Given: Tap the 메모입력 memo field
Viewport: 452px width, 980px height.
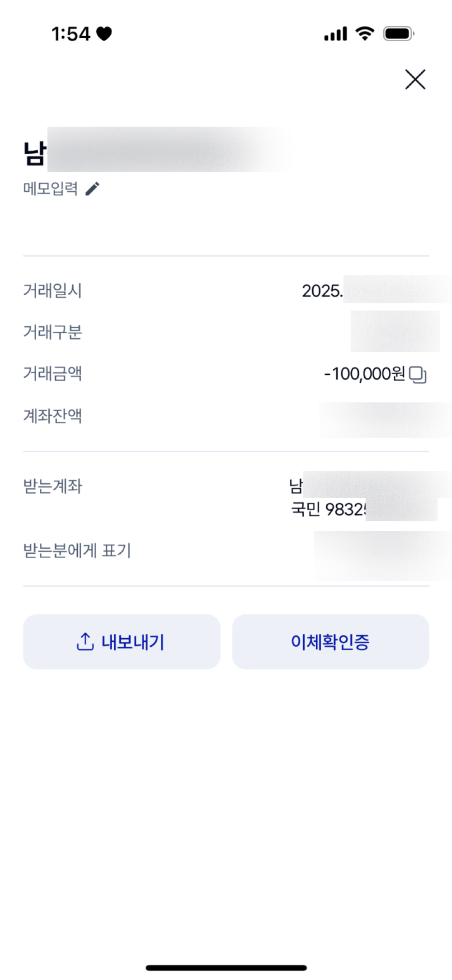Looking at the screenshot, I should (51, 188).
